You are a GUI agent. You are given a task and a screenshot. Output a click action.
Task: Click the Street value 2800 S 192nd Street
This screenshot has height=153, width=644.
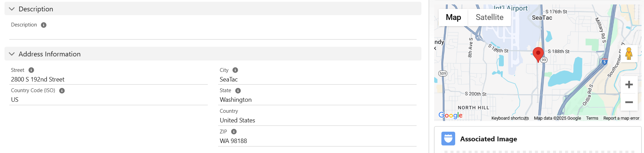tap(38, 79)
